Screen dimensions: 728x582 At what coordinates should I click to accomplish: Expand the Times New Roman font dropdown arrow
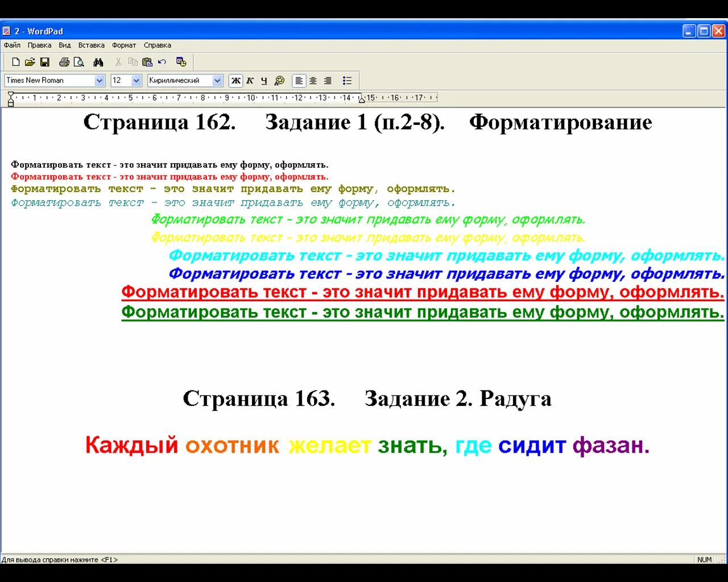click(100, 81)
